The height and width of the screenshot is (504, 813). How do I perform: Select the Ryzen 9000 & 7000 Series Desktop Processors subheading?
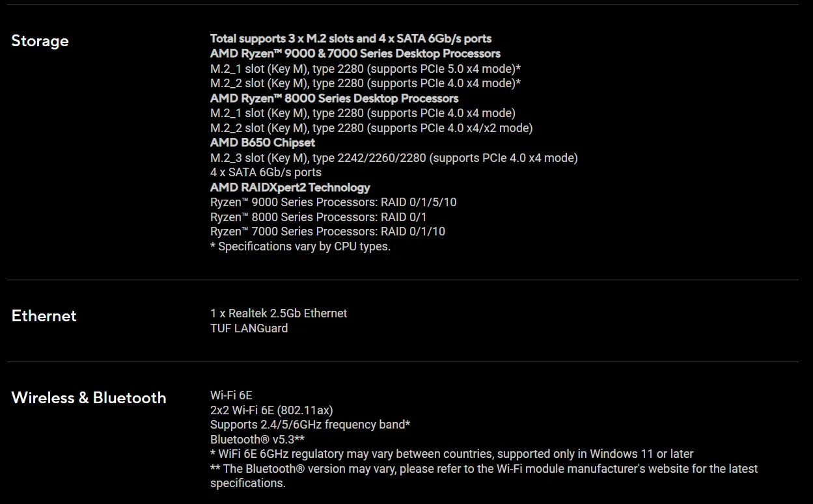tap(355, 53)
